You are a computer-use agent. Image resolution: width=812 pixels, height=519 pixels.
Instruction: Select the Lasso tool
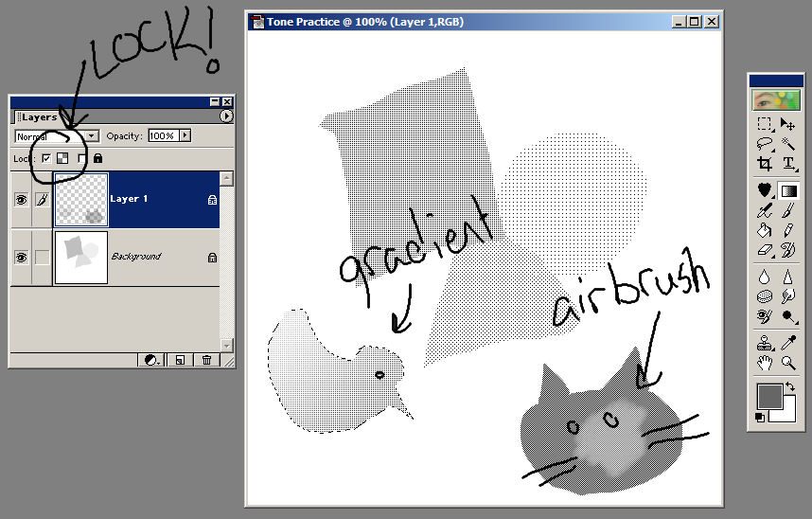(764, 144)
